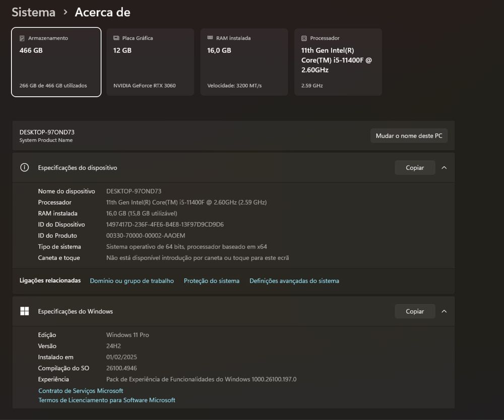Select the Tipo de sistema value
Screen dimensions: 504x420
coord(186,247)
